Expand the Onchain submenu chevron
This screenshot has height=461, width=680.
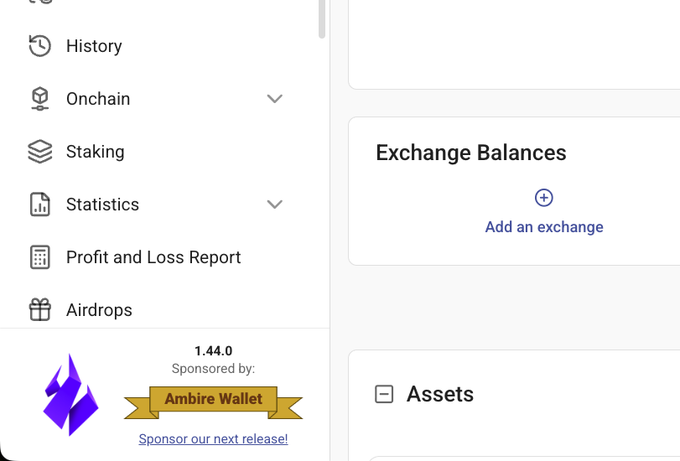[275, 99]
